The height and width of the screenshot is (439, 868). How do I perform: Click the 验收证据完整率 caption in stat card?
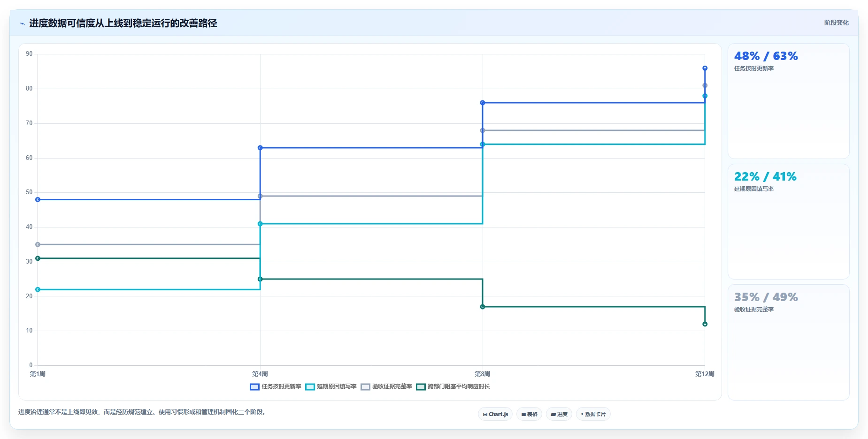point(754,310)
